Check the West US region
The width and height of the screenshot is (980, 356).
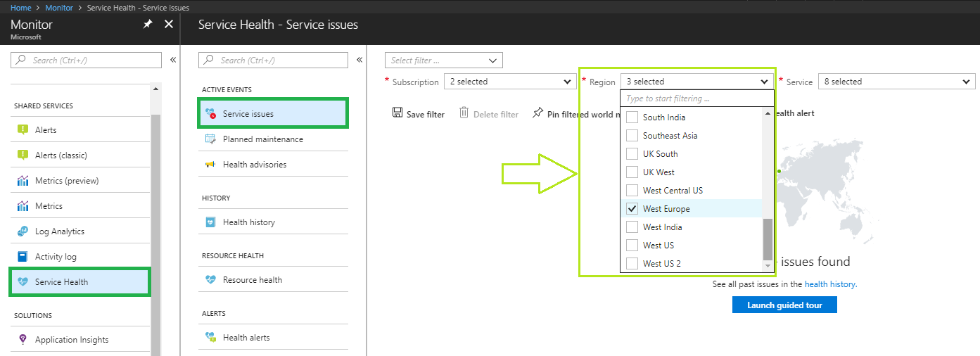click(x=632, y=246)
